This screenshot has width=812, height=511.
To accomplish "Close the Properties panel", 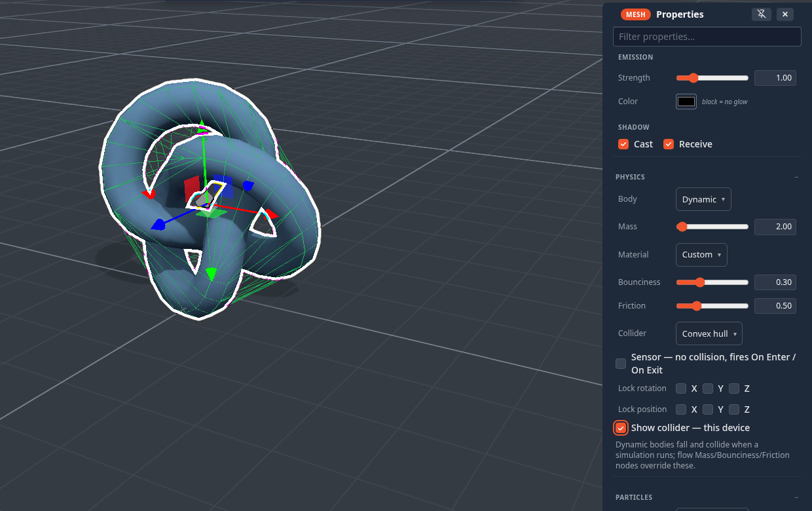I will tap(785, 14).
